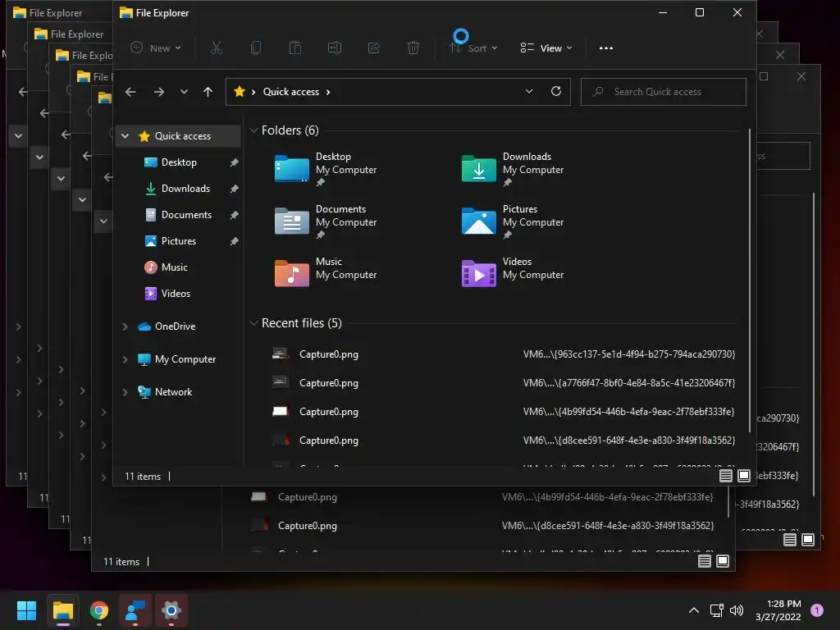Open the Pictures folder tile
This screenshot has width=840, height=630.
point(514,221)
